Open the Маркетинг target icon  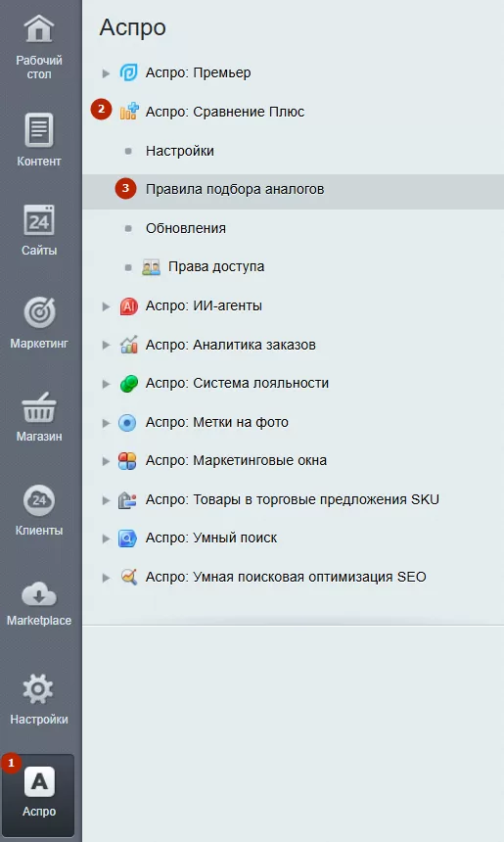pos(39,312)
